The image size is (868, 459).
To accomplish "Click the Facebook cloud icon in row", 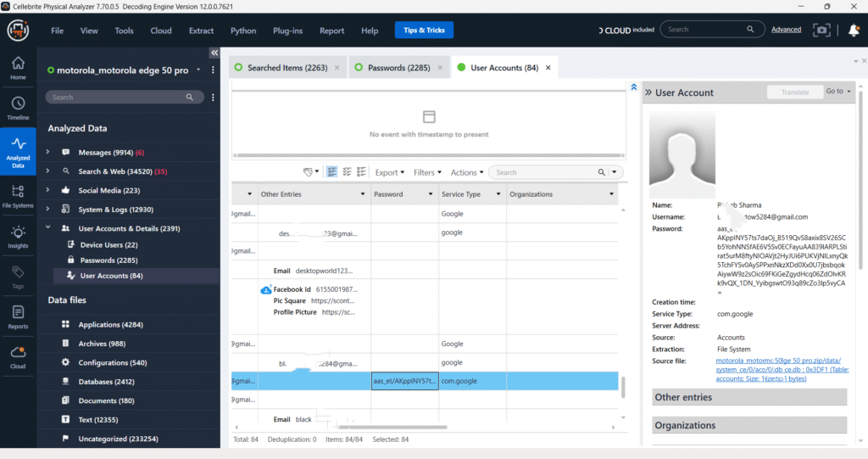I will tap(265, 289).
